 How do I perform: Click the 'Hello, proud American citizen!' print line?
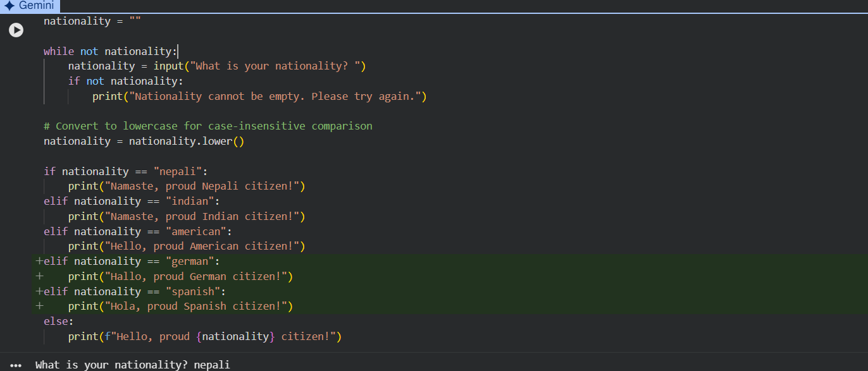tap(187, 246)
